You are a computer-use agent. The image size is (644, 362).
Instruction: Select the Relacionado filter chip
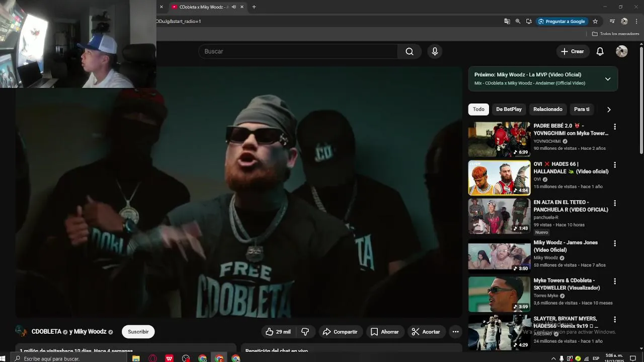(548, 109)
